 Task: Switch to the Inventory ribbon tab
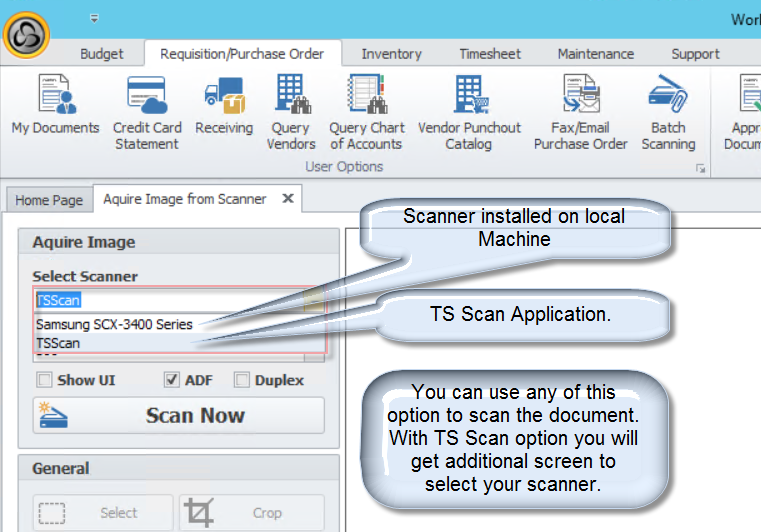coord(391,54)
